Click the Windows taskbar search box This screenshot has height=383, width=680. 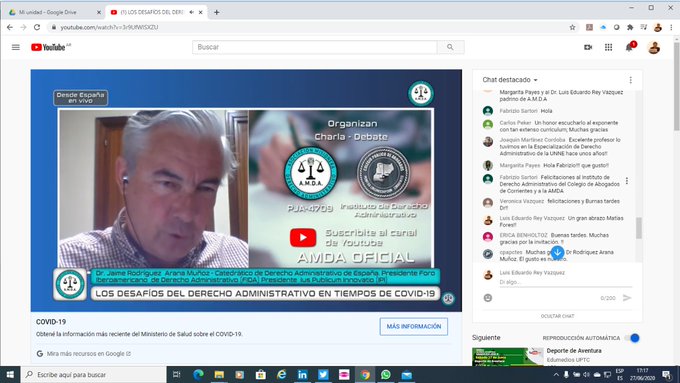point(93,374)
